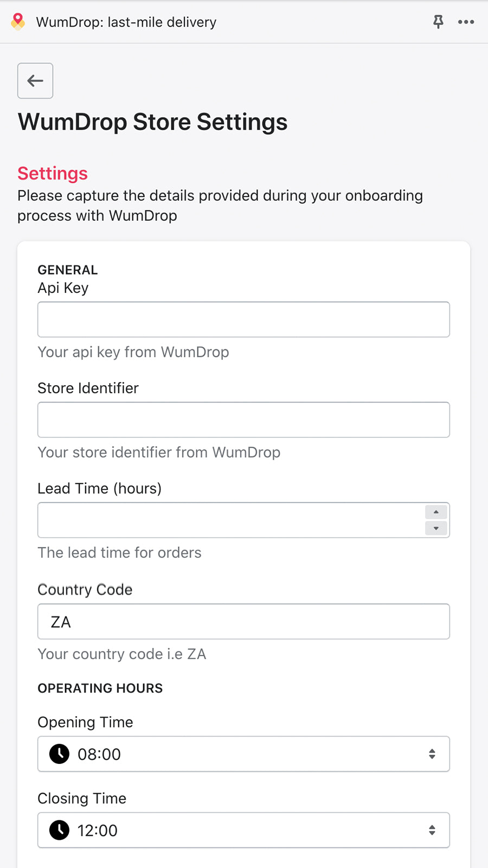Image resolution: width=488 pixels, height=868 pixels.
Task: Click the WumDrop map-pin logo icon
Action: (x=18, y=22)
